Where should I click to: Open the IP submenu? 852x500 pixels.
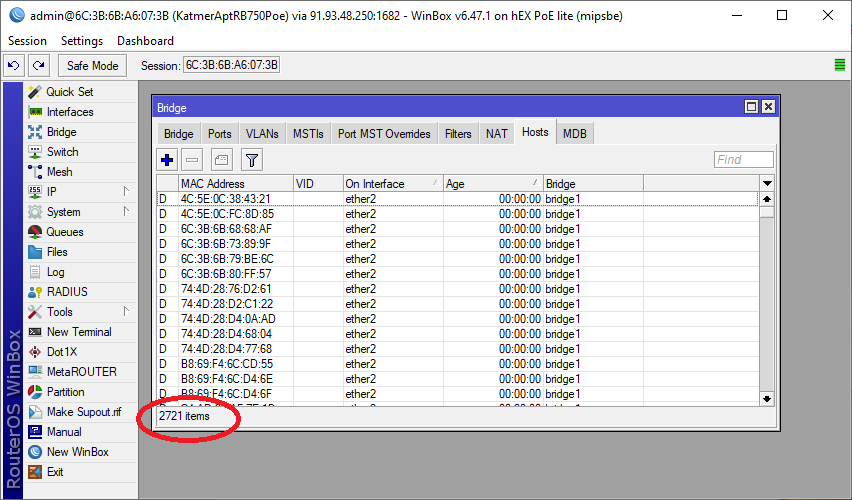[80, 192]
